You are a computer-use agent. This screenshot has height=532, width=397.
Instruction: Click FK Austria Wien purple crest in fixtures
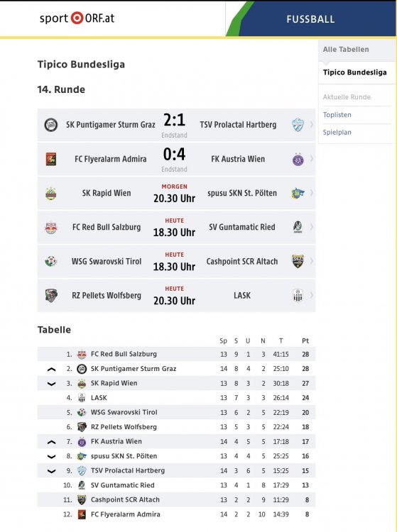click(x=298, y=159)
